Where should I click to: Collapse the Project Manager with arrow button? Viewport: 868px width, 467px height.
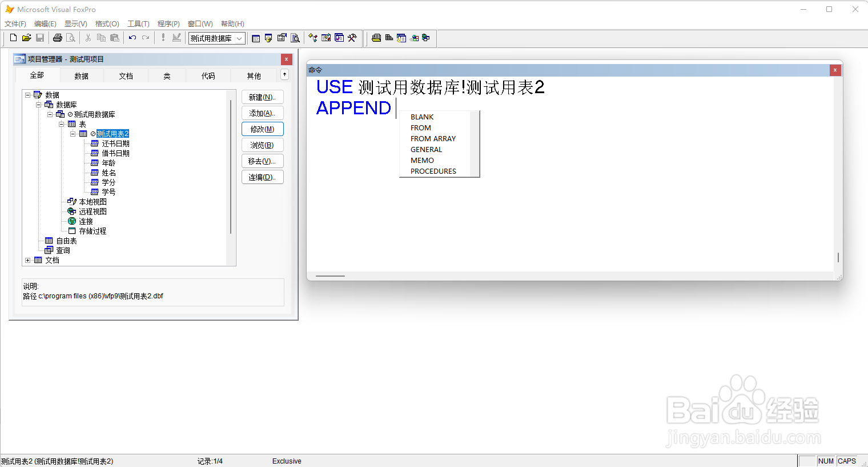[285, 74]
